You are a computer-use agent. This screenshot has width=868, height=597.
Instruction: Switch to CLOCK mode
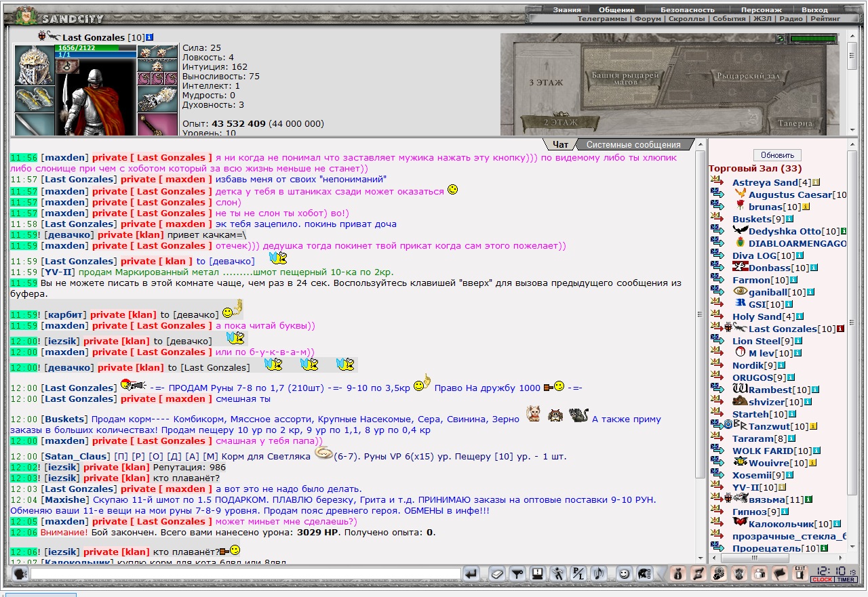coord(823,579)
